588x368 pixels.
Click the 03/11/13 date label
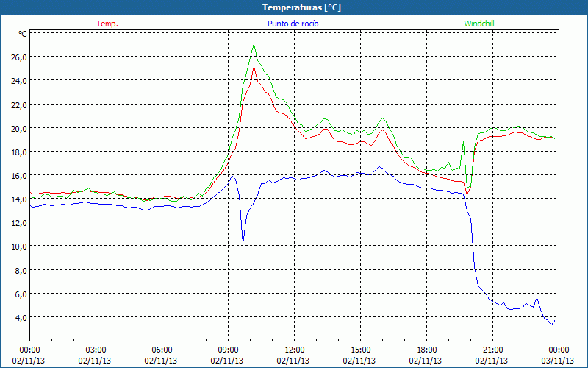tap(558, 361)
